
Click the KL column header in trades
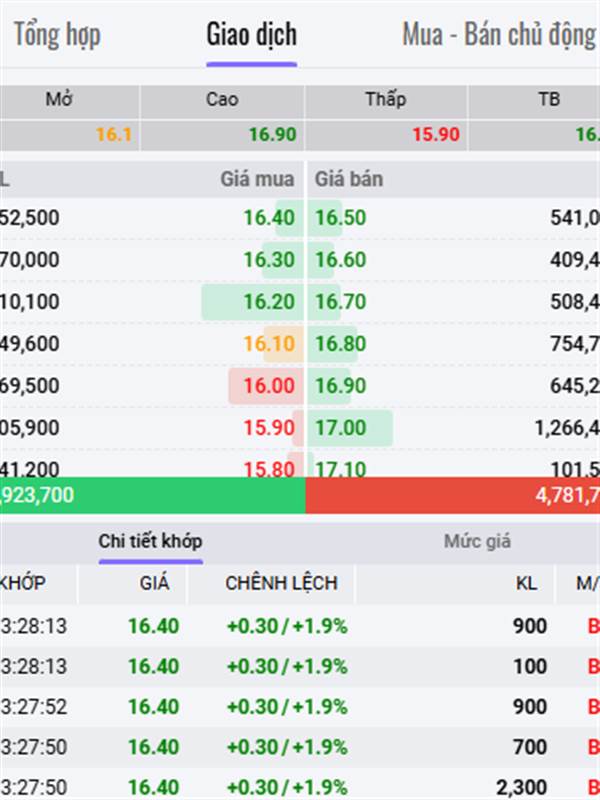click(526, 583)
